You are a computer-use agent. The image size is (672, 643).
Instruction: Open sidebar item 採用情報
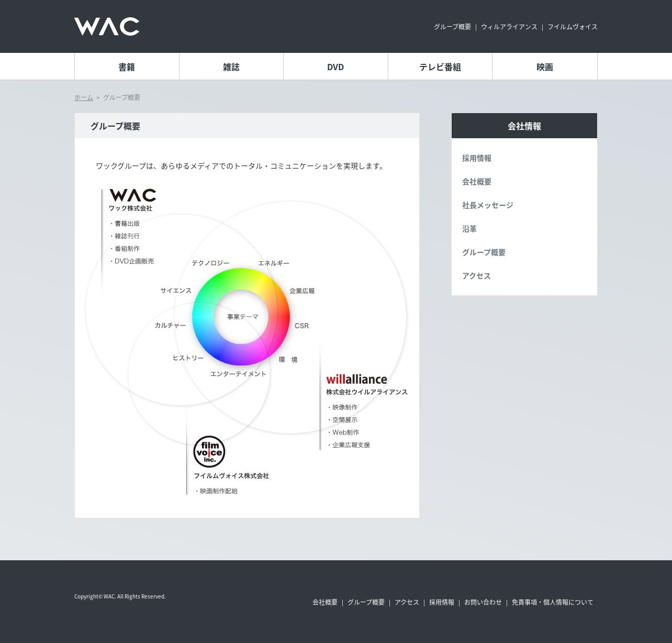tap(477, 158)
